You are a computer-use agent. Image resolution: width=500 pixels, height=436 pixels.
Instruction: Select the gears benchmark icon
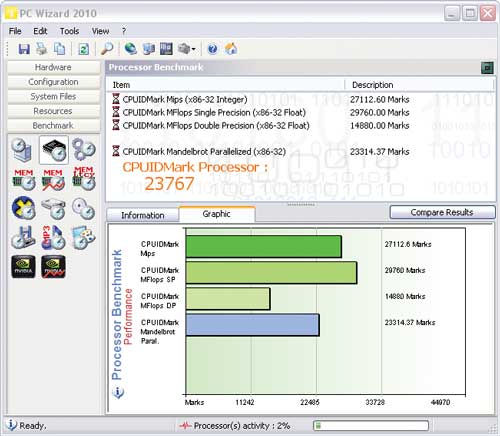click(x=84, y=149)
